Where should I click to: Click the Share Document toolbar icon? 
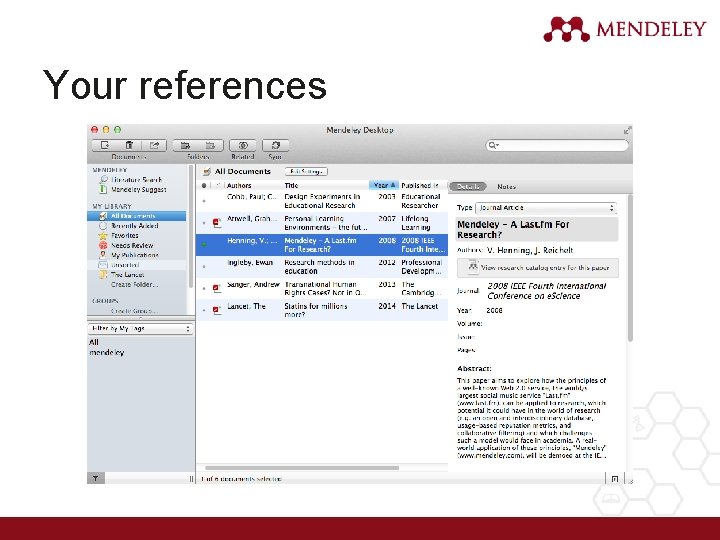point(154,145)
